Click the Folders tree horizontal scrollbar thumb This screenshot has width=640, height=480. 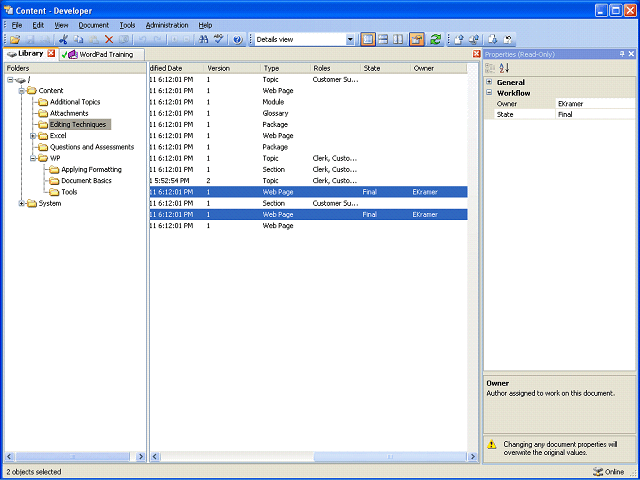[72, 457]
